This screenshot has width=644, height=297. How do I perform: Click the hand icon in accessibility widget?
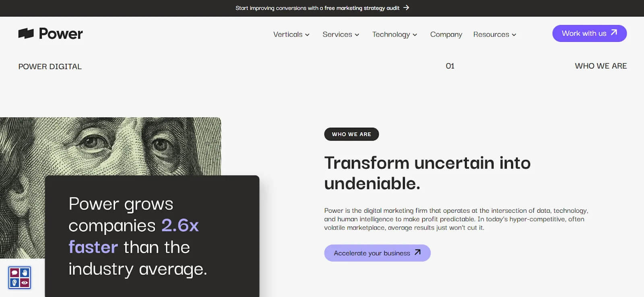25,273
